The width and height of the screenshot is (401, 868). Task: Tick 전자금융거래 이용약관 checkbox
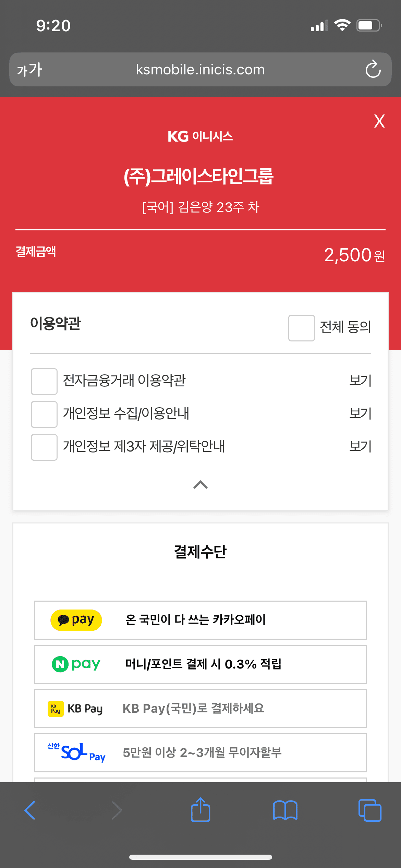[x=44, y=381]
